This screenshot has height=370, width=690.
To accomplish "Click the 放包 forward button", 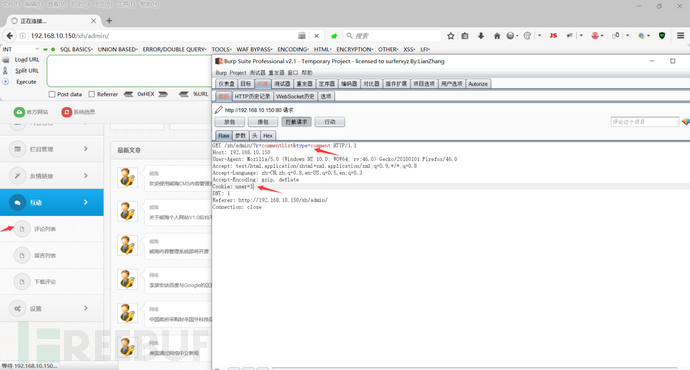I will pyautogui.click(x=230, y=122).
